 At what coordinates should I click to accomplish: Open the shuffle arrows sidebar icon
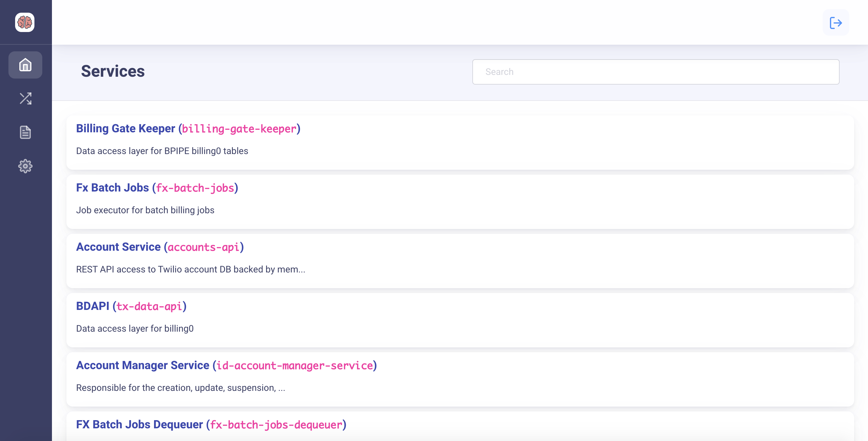click(25, 98)
